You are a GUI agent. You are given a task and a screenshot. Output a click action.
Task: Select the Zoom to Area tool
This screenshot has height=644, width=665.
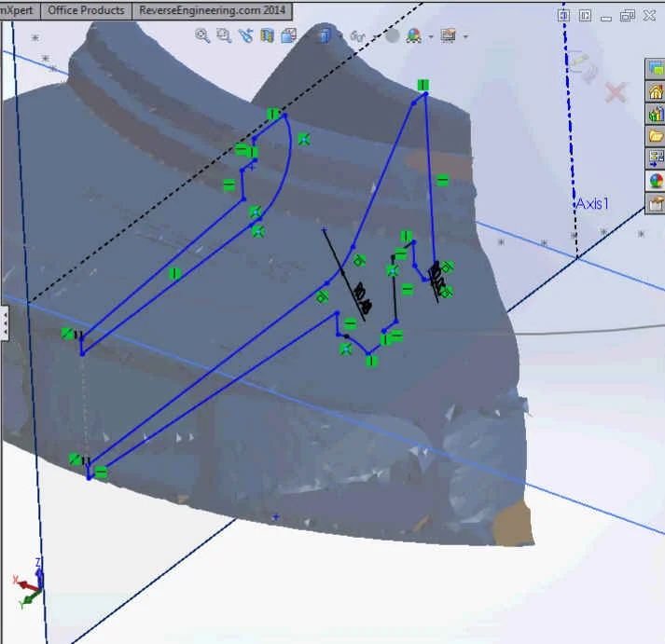tap(224, 35)
